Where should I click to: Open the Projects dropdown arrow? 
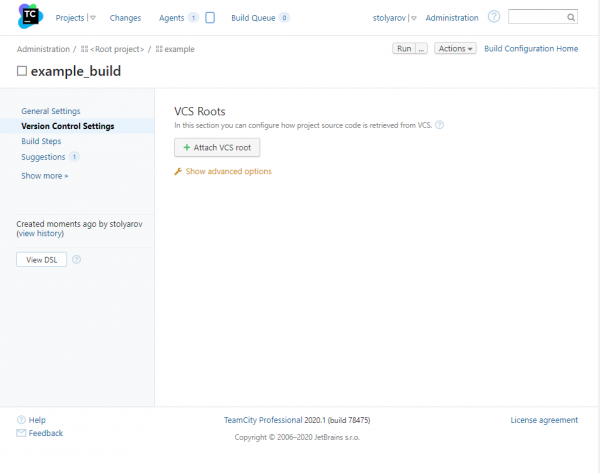[x=93, y=18]
